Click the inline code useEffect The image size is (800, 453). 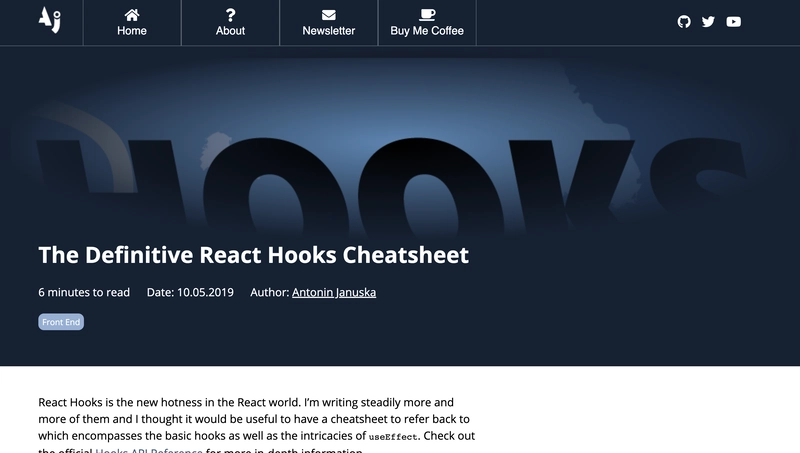pos(393,437)
